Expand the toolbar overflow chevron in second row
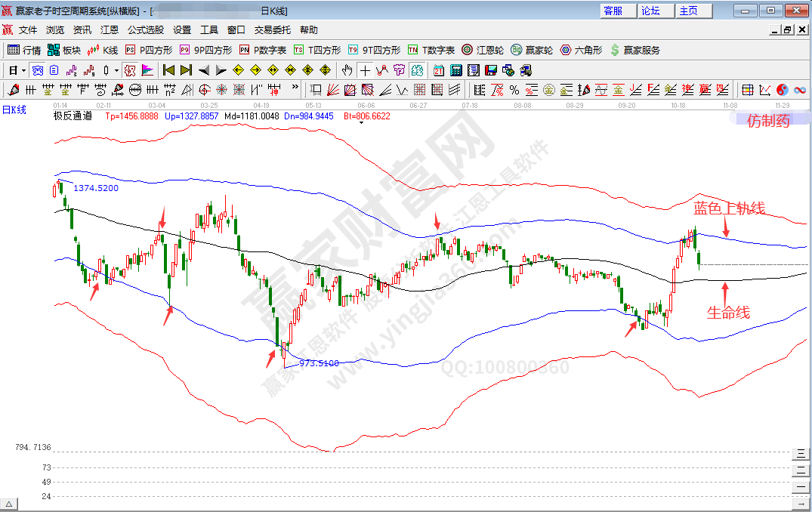812x512 pixels. [x=307, y=70]
